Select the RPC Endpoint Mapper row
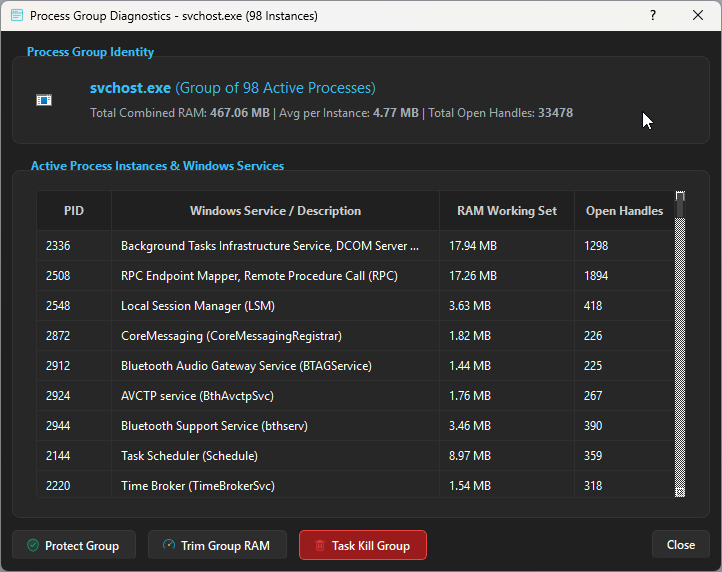 pyautogui.click(x=355, y=275)
